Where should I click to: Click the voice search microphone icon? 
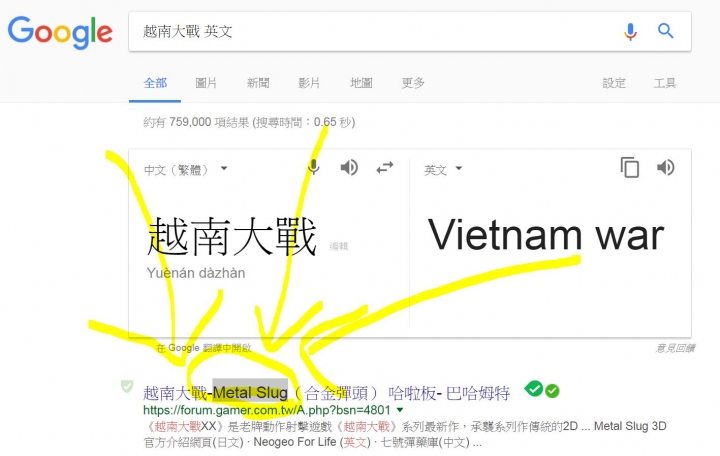[x=630, y=32]
